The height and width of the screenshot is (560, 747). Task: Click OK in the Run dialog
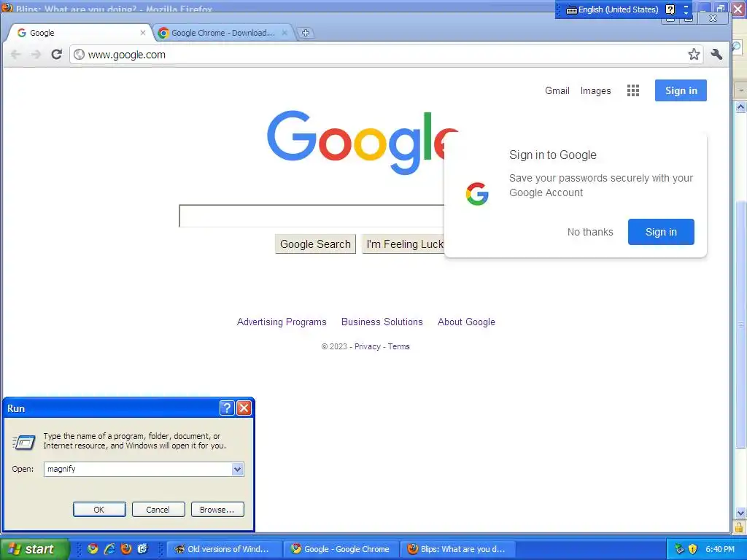99,510
